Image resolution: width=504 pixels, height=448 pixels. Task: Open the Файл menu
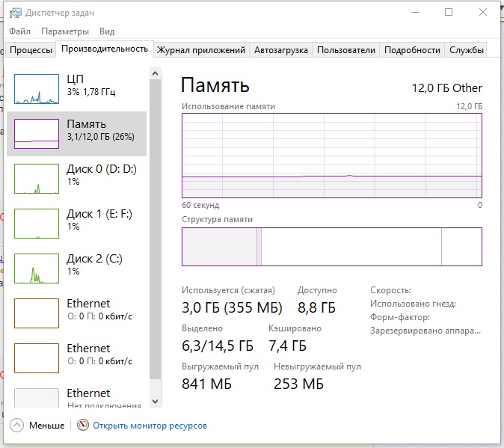click(x=20, y=31)
